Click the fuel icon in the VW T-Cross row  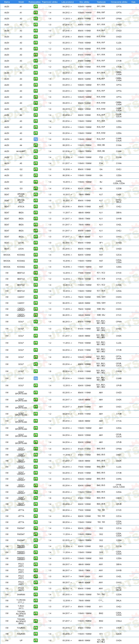coord(36,601)
